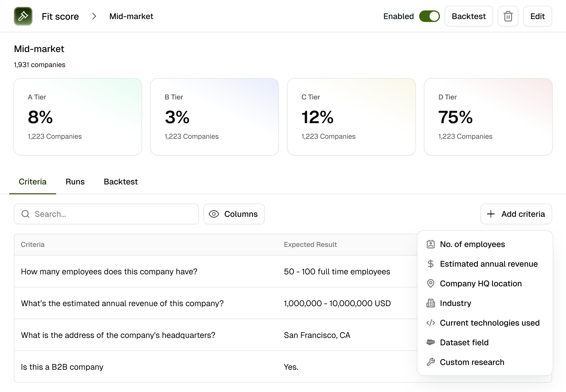Click the wrench Custom research icon
The width and height of the screenshot is (566, 392).
[x=430, y=362]
